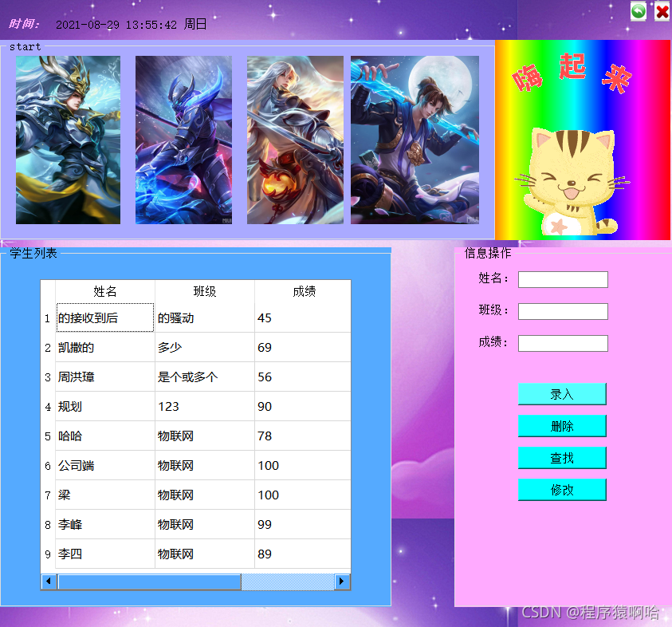The width and height of the screenshot is (672, 627).
Task: Select the score cell 56
Action: pos(303,377)
